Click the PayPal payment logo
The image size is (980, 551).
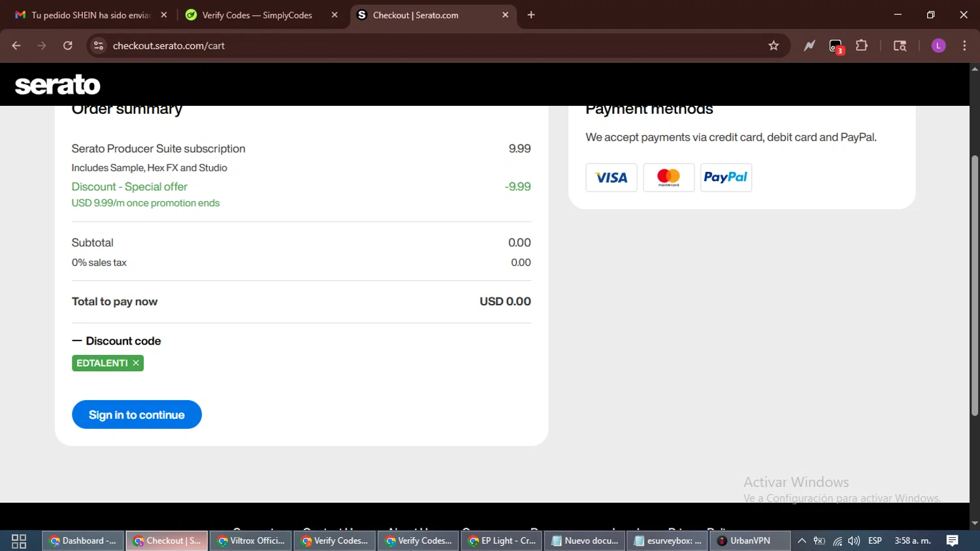pos(726,178)
